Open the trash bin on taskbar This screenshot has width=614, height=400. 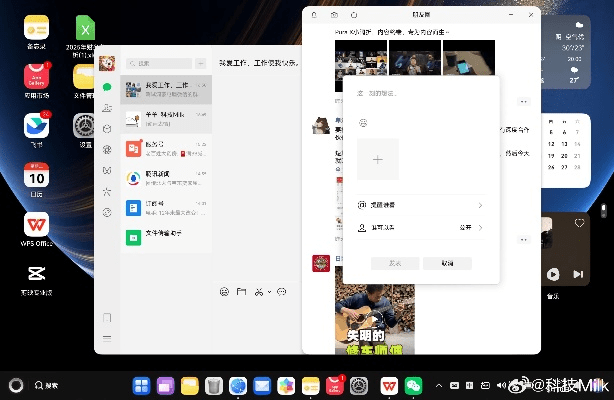214,386
